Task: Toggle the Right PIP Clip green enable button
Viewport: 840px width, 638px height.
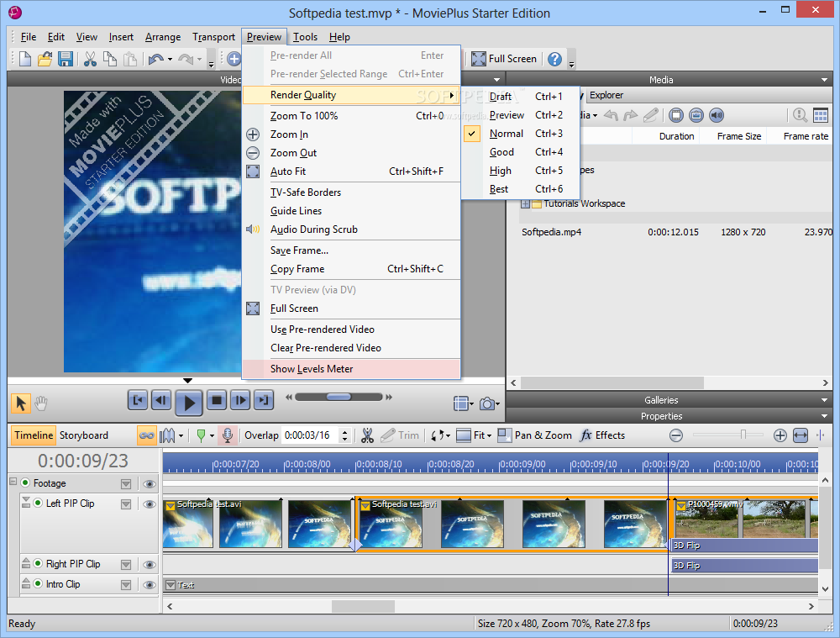Action: [x=38, y=563]
